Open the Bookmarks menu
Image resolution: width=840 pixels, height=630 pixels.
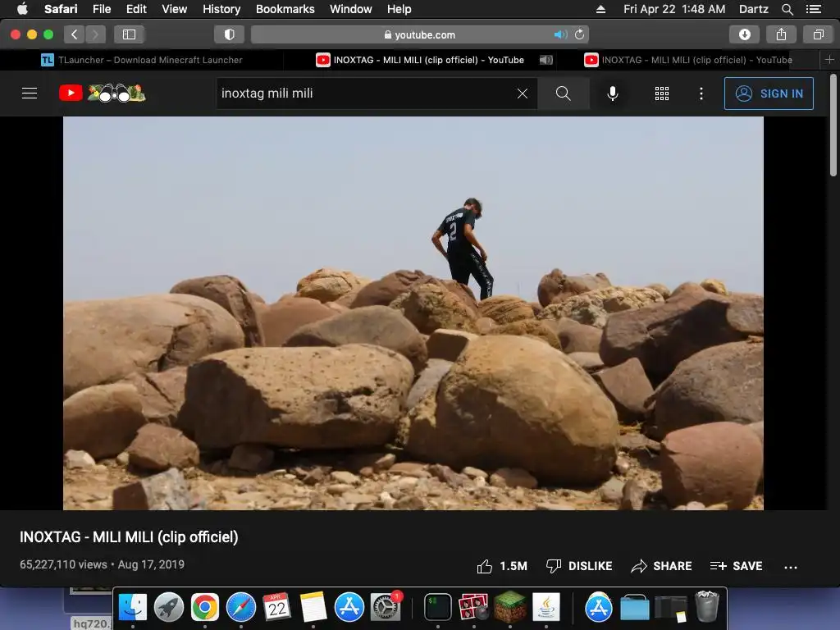[285, 9]
